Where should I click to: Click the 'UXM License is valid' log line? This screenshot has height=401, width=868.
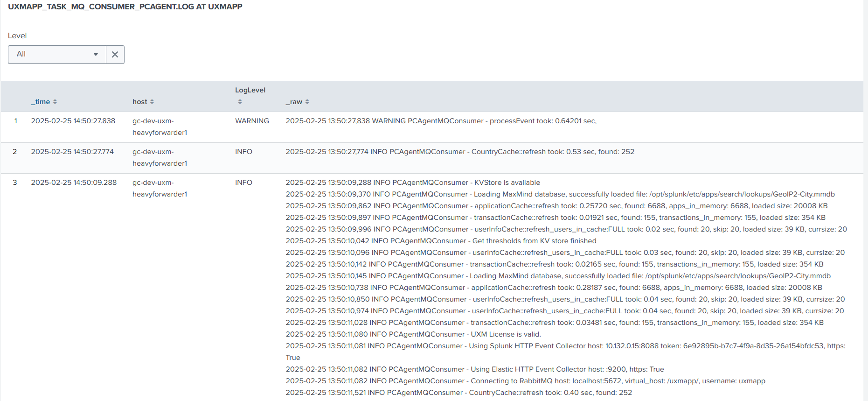[413, 334]
